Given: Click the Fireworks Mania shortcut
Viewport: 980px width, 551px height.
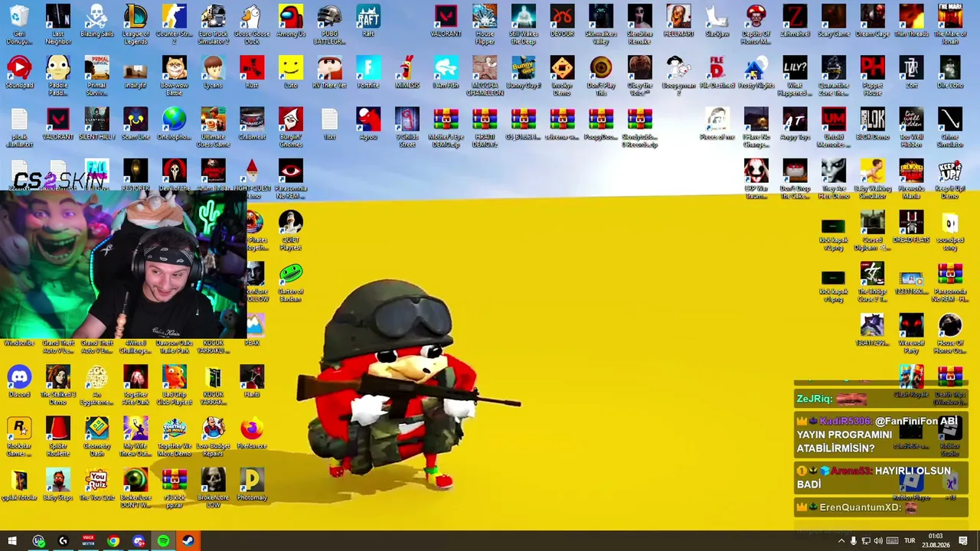Looking at the screenshot, I should pos(911,179).
